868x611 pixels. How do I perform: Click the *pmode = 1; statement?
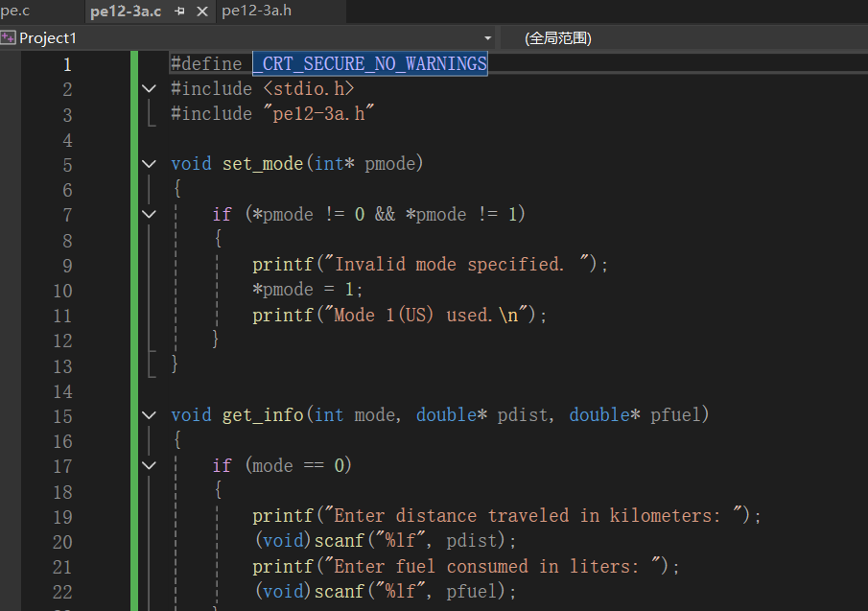308,290
